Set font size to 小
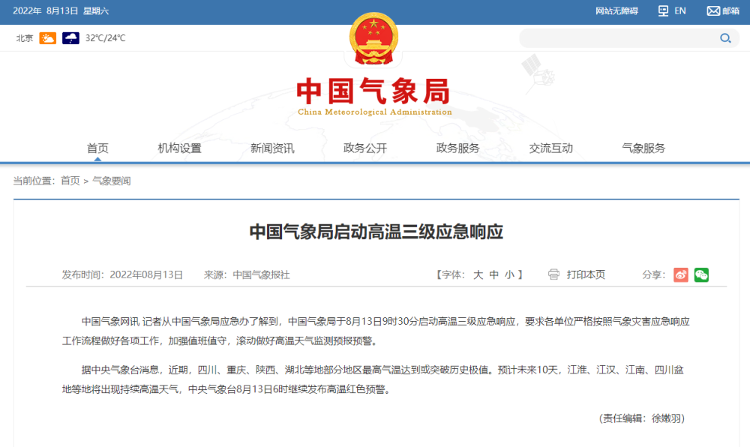The image size is (750, 447). coord(509,274)
